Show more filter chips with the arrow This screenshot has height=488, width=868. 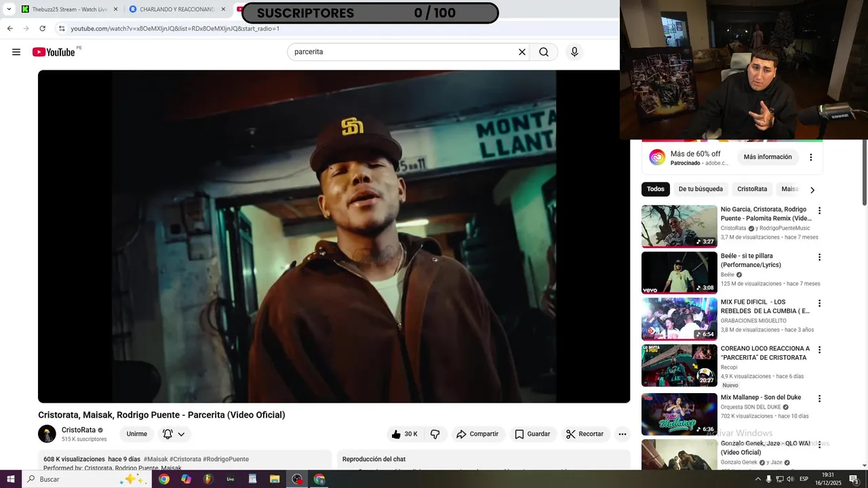point(812,190)
